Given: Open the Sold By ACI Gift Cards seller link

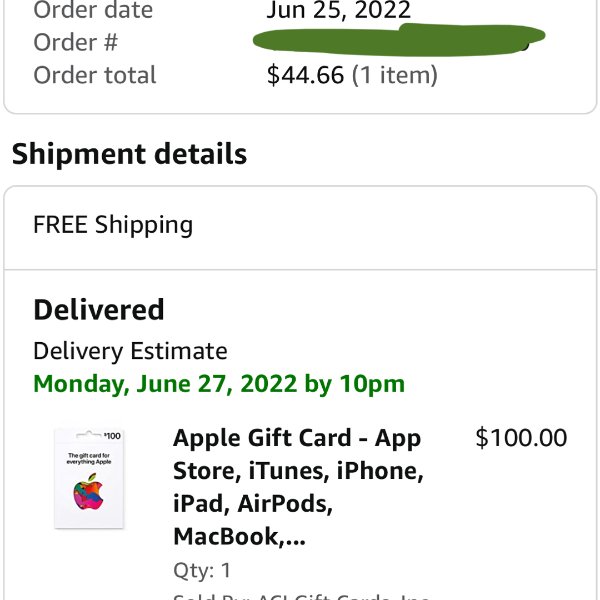Looking at the screenshot, I should [301, 596].
